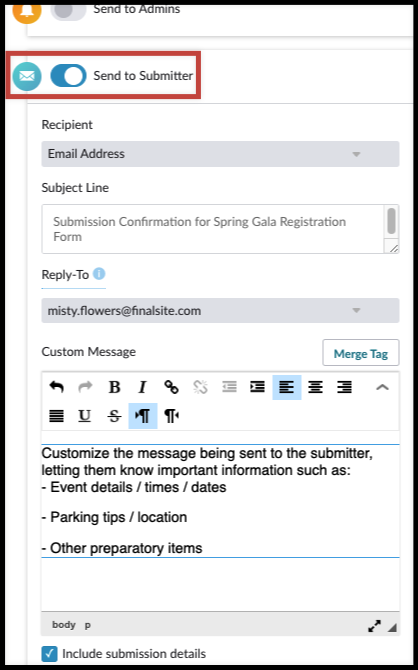Click the Merge Tag button

pyautogui.click(x=361, y=353)
